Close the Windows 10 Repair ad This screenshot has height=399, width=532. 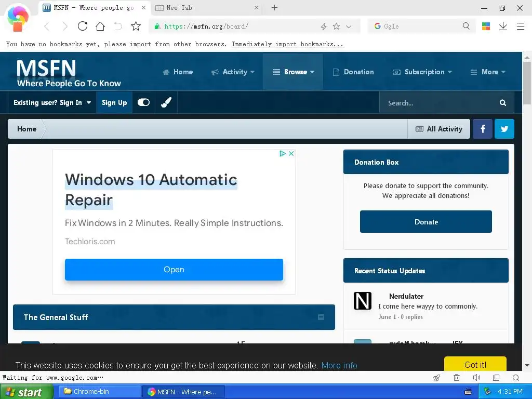click(291, 153)
